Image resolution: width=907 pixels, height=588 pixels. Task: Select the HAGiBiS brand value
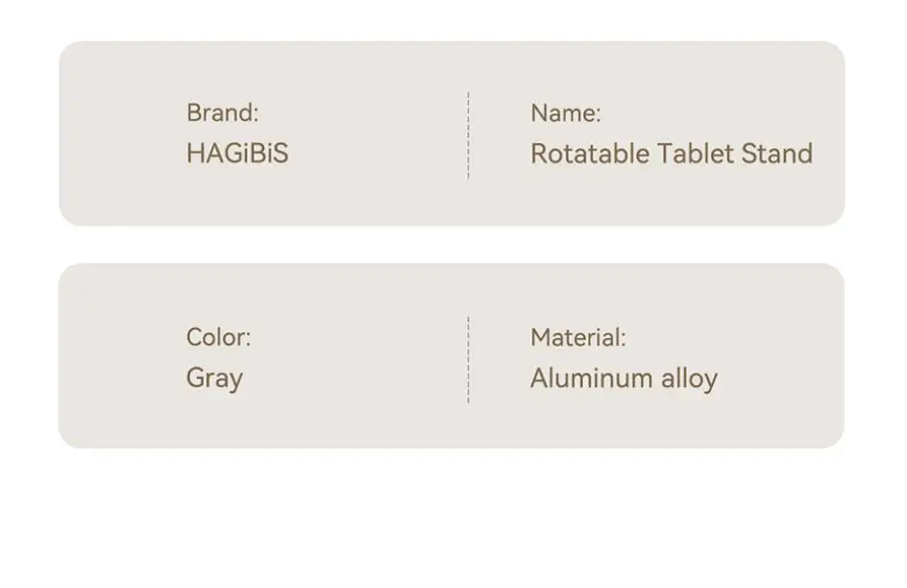click(237, 154)
